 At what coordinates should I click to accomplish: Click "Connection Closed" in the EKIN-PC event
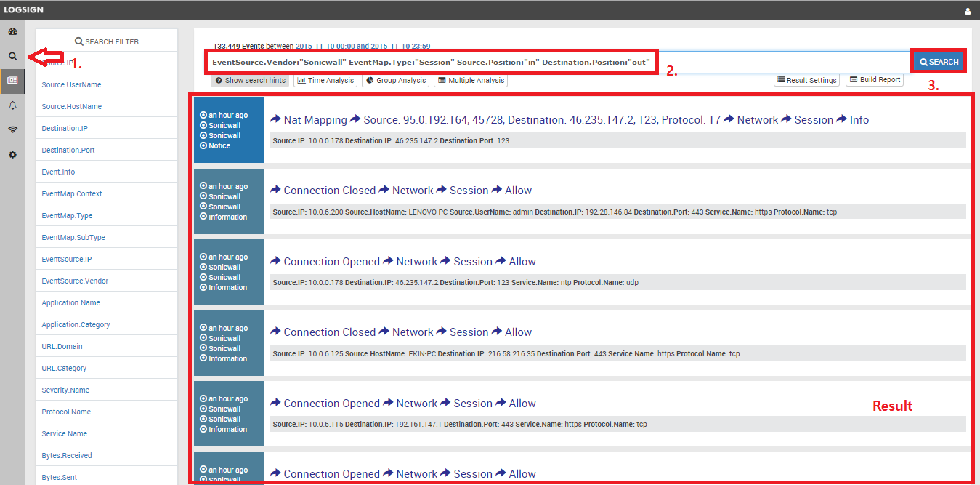[x=329, y=332]
